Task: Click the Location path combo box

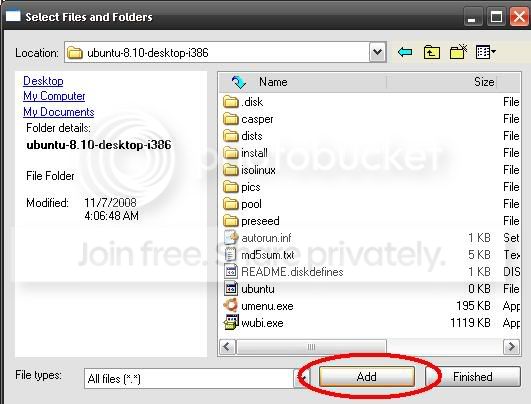Action: (225, 52)
